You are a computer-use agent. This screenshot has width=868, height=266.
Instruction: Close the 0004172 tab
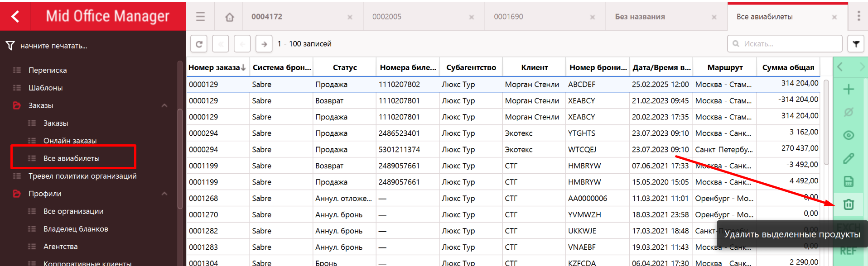pos(350,17)
